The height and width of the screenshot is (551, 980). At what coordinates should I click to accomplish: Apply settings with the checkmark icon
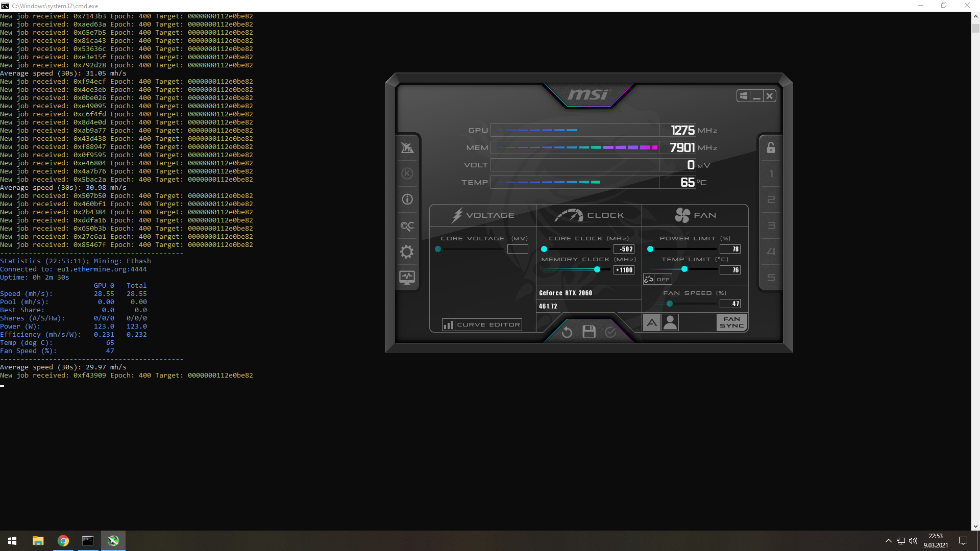click(x=610, y=333)
